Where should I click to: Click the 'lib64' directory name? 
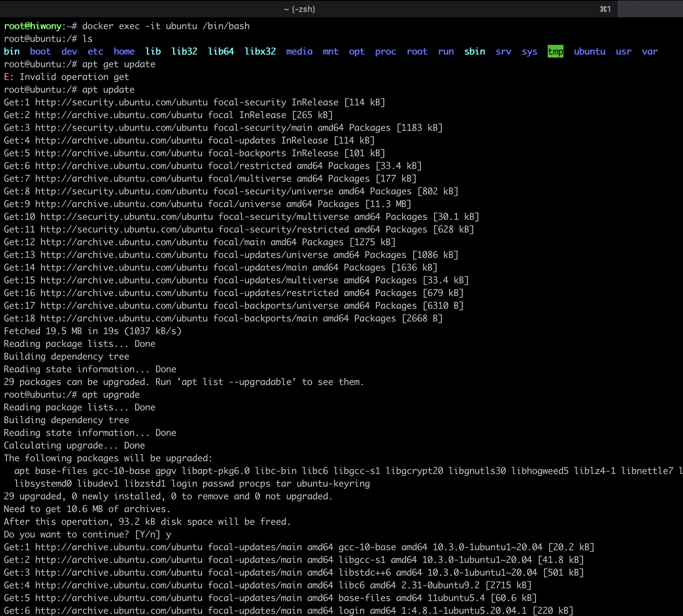[221, 52]
